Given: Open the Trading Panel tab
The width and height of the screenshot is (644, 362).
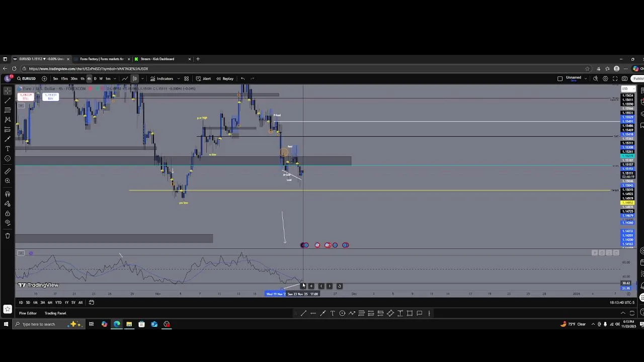Looking at the screenshot, I should [55, 313].
